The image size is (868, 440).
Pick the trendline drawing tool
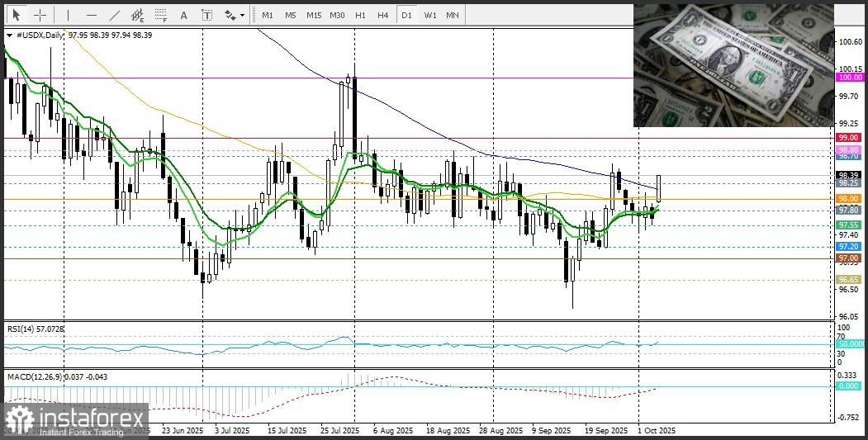(115, 15)
